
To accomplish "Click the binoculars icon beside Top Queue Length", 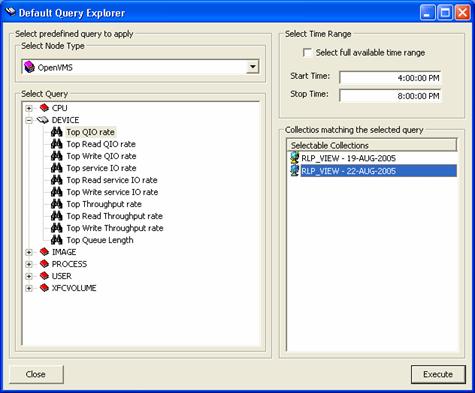I will [x=57, y=240].
